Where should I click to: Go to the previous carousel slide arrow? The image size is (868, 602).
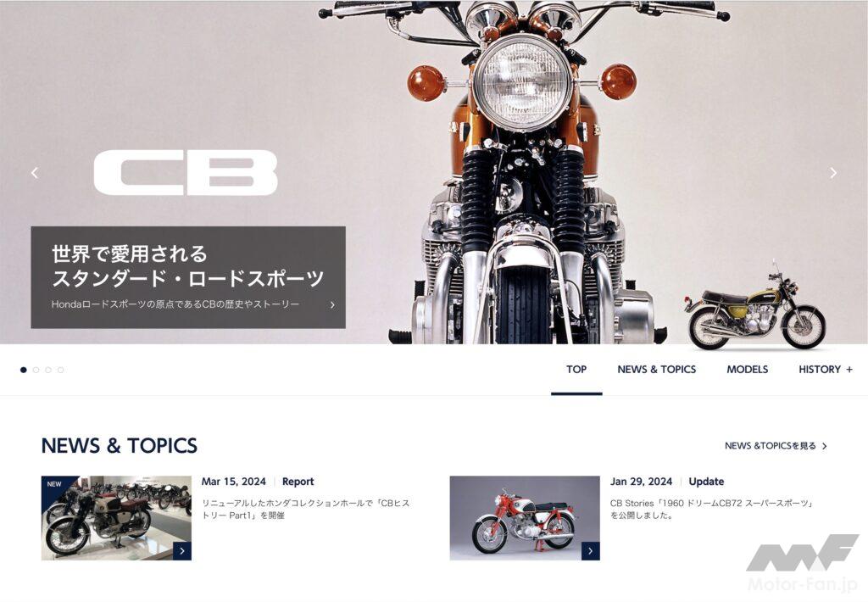tap(35, 173)
